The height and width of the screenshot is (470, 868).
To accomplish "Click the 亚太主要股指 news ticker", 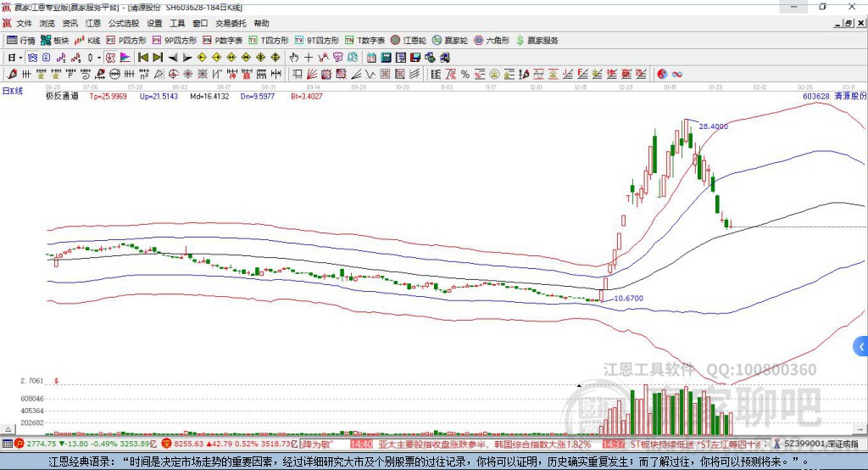I will pos(484,444).
